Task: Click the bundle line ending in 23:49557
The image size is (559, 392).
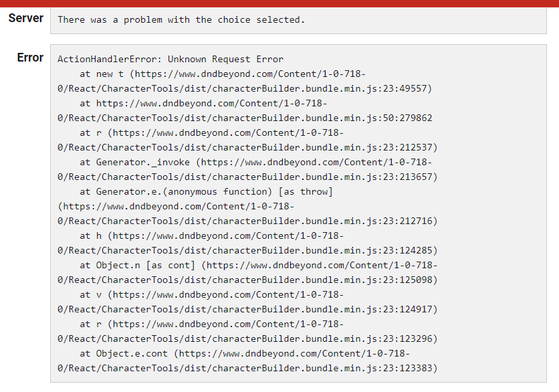Action: 245,88
